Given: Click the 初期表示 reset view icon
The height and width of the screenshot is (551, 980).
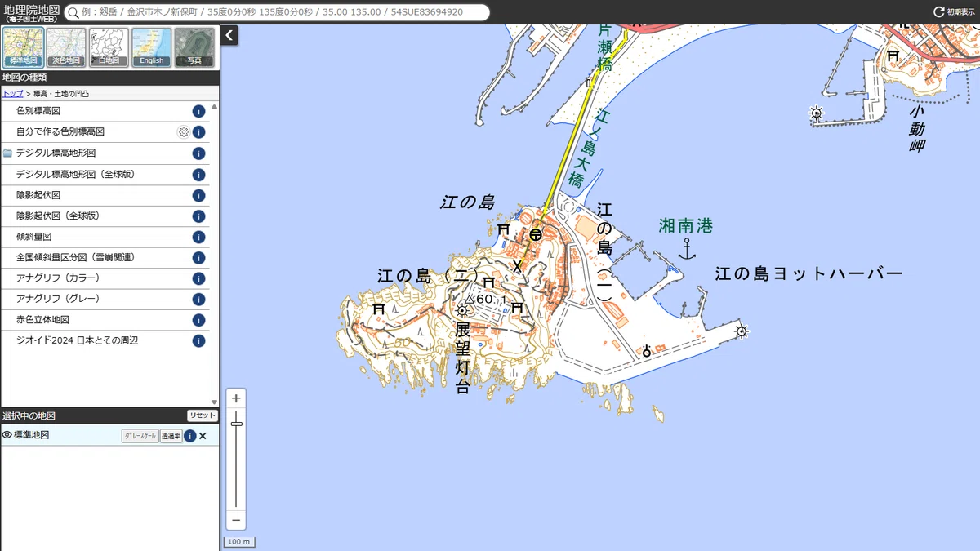Looking at the screenshot, I should pos(939,12).
